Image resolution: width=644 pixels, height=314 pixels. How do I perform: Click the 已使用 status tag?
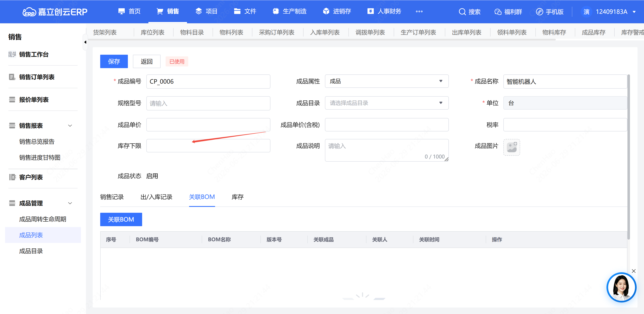177,61
